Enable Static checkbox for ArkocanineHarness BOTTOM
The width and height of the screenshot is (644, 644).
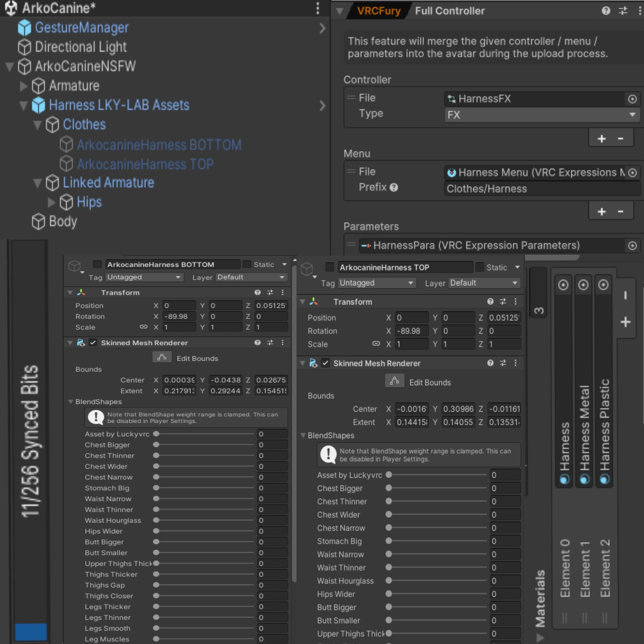tap(247, 264)
